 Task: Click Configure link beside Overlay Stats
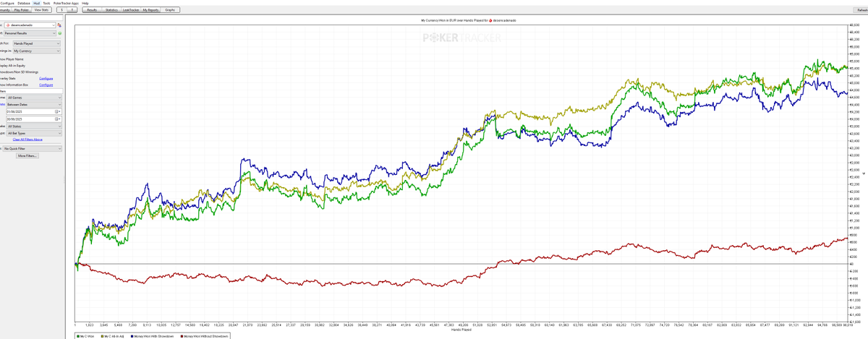coord(46,78)
